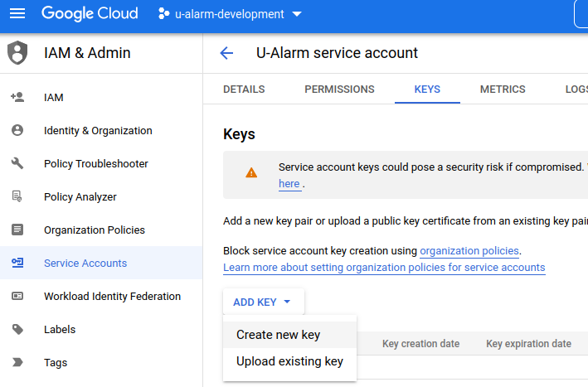
Task: Switch to the METRICS tab
Action: (x=503, y=89)
